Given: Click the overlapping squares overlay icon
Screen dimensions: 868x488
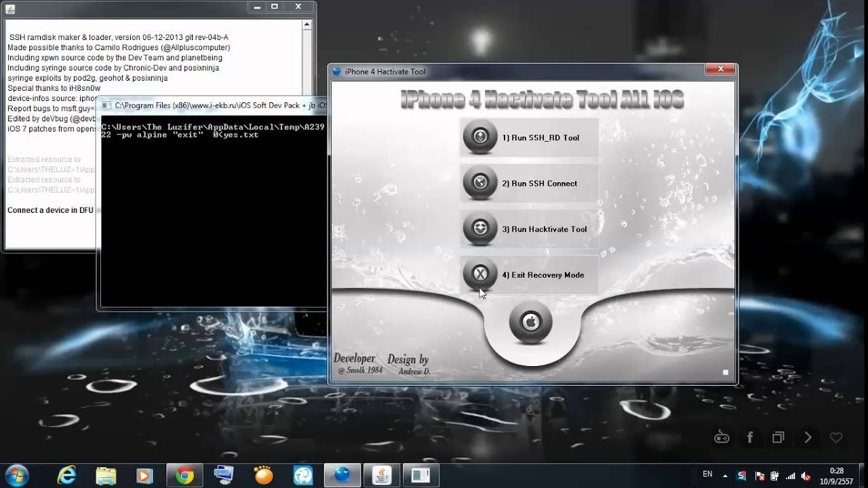Looking at the screenshot, I should (778, 437).
